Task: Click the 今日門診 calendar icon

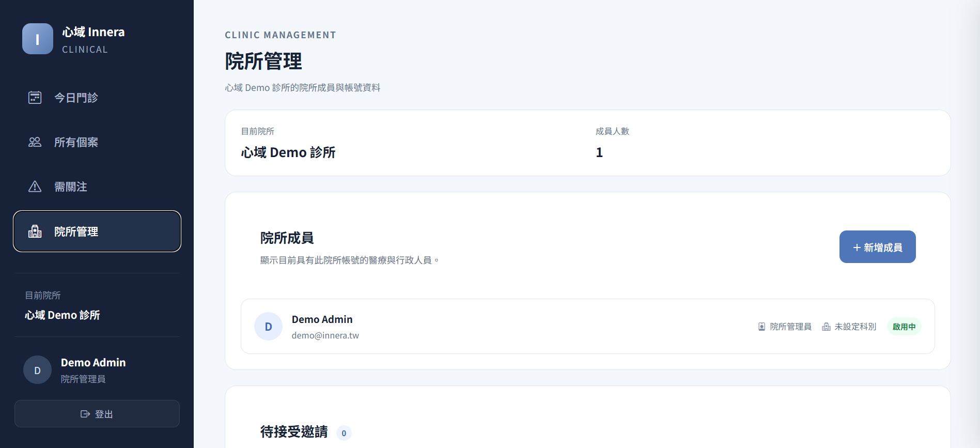Action: (x=35, y=97)
